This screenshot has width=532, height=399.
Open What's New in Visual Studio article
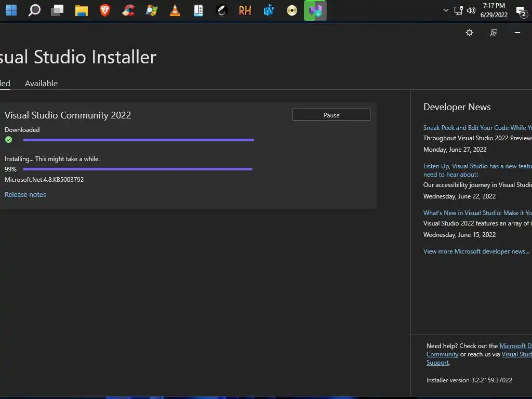[477, 212]
